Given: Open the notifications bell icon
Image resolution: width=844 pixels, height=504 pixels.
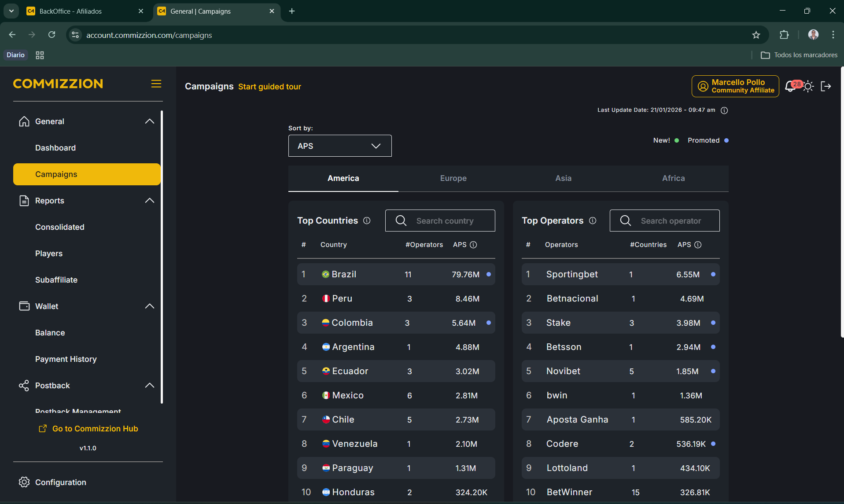Looking at the screenshot, I should click(790, 87).
